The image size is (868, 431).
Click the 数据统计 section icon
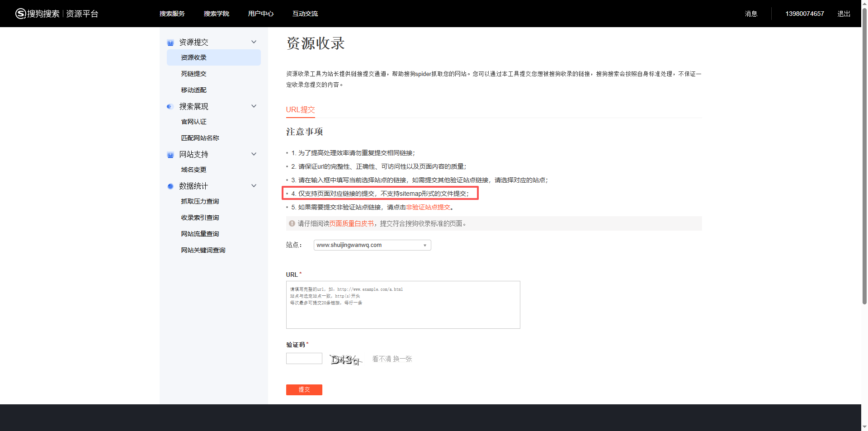pos(170,186)
